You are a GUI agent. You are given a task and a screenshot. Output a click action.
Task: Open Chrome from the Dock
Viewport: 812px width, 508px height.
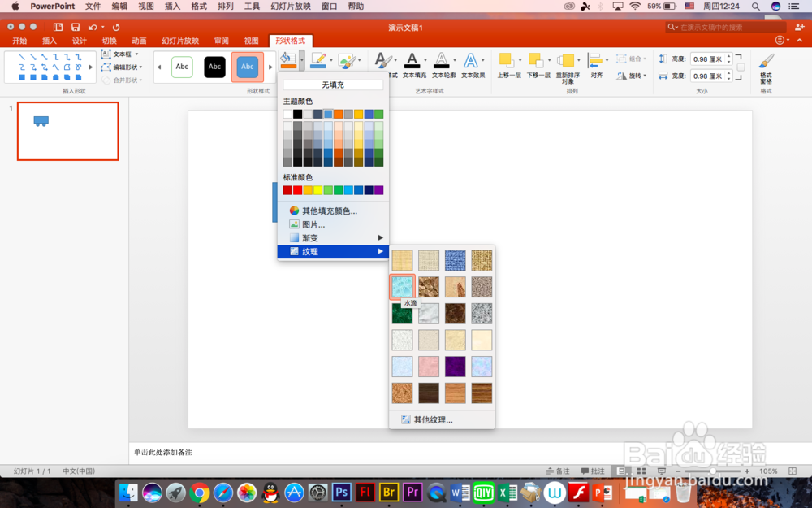click(200, 493)
